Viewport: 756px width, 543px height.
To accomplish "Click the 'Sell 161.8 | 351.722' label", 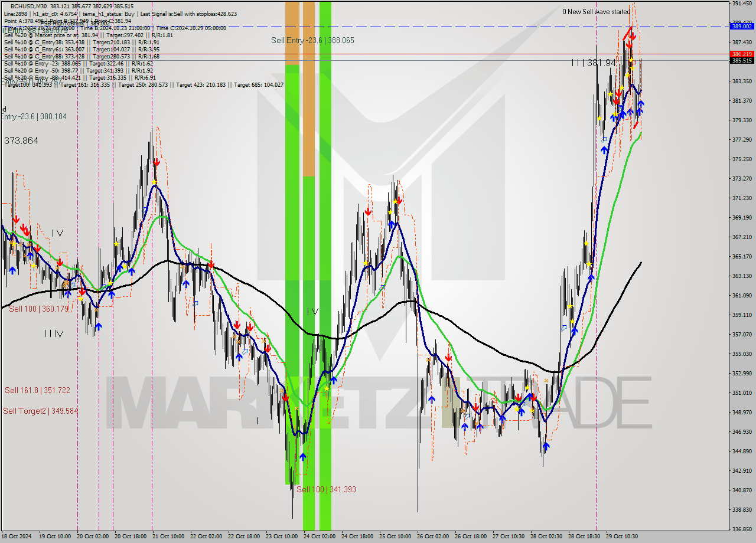I will click(37, 390).
